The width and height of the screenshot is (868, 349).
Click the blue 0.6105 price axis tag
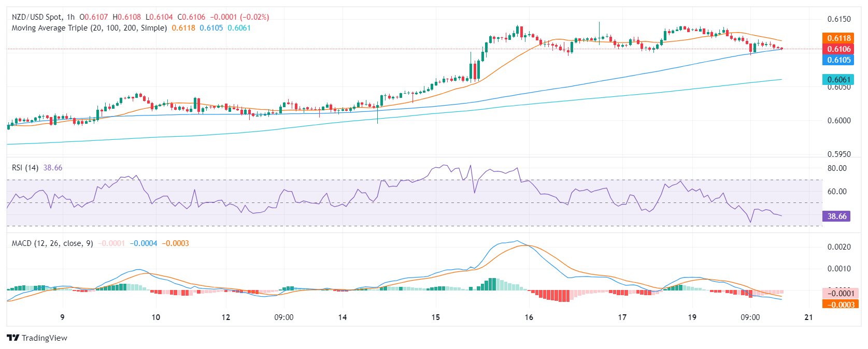(x=838, y=60)
